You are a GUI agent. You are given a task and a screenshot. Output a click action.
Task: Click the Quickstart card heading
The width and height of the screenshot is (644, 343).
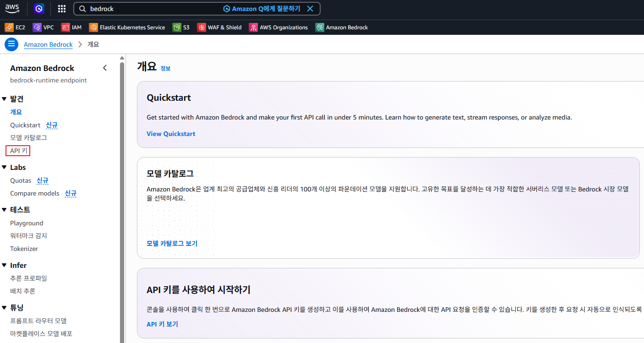click(169, 98)
